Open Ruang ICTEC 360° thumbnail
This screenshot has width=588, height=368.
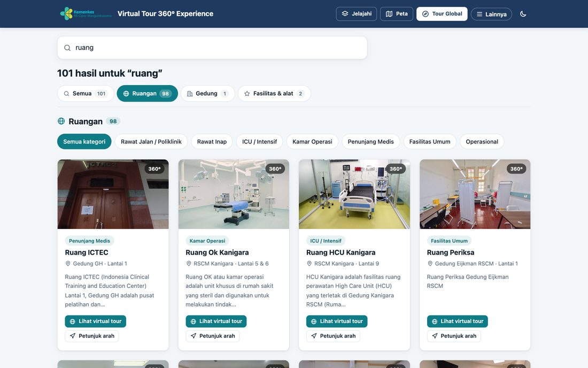point(113,194)
